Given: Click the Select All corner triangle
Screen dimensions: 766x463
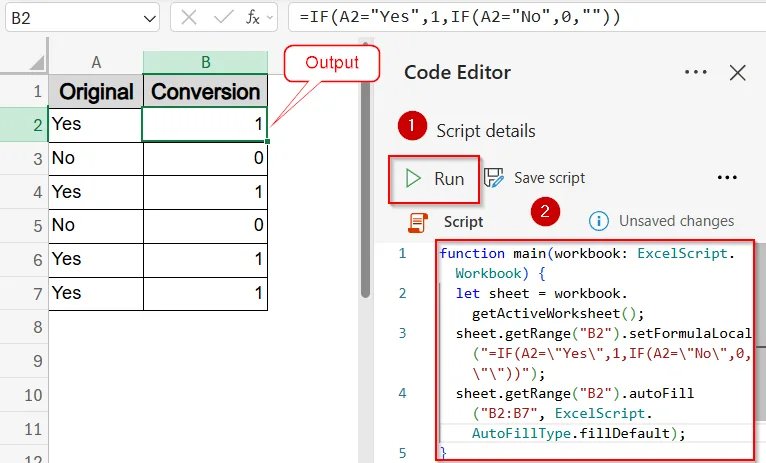Looking at the screenshot, I should click(x=37, y=62).
